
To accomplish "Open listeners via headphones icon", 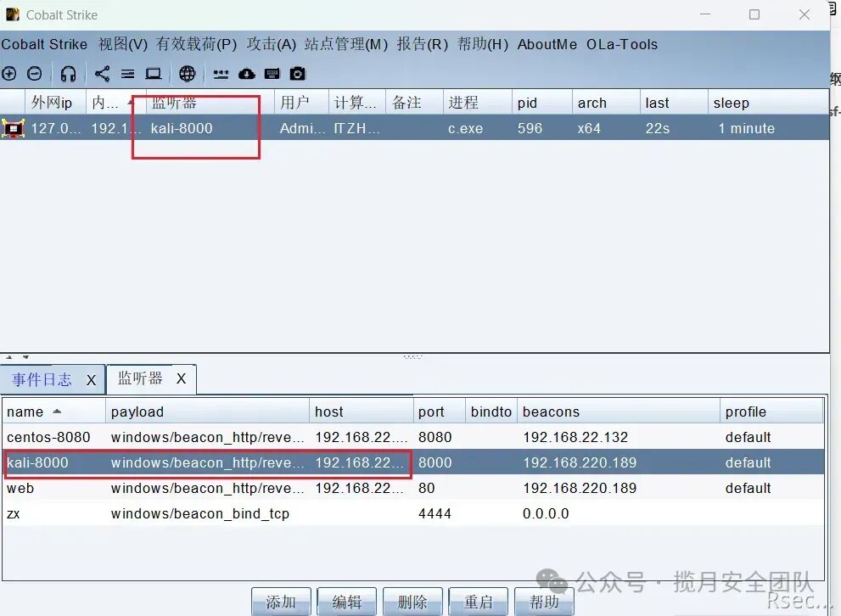I will tap(68, 74).
